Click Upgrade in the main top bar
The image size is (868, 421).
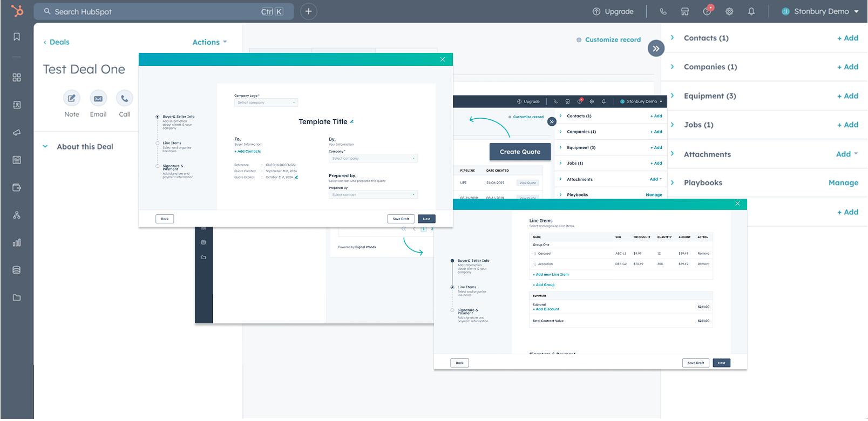pyautogui.click(x=613, y=11)
